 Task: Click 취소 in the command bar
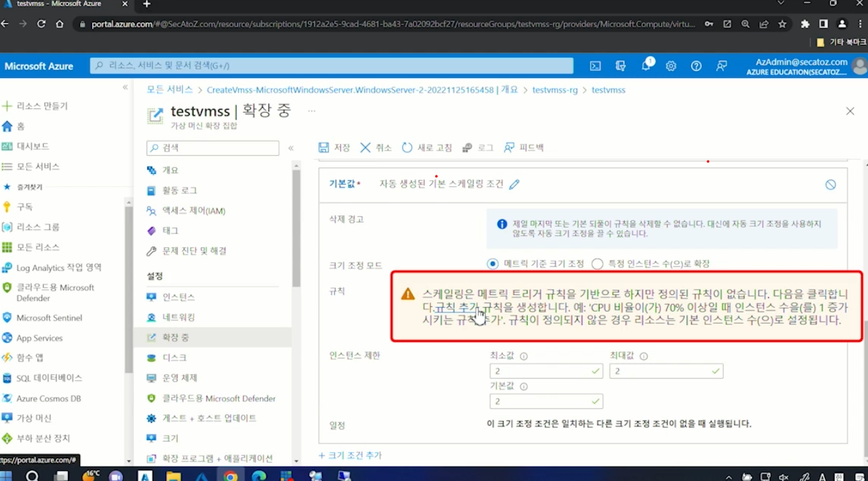[376, 148]
